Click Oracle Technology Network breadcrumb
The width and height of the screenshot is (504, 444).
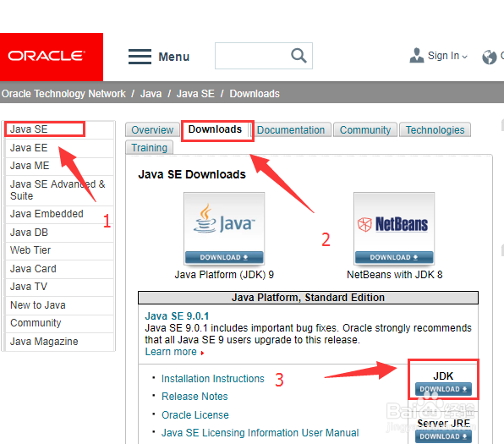(x=63, y=94)
